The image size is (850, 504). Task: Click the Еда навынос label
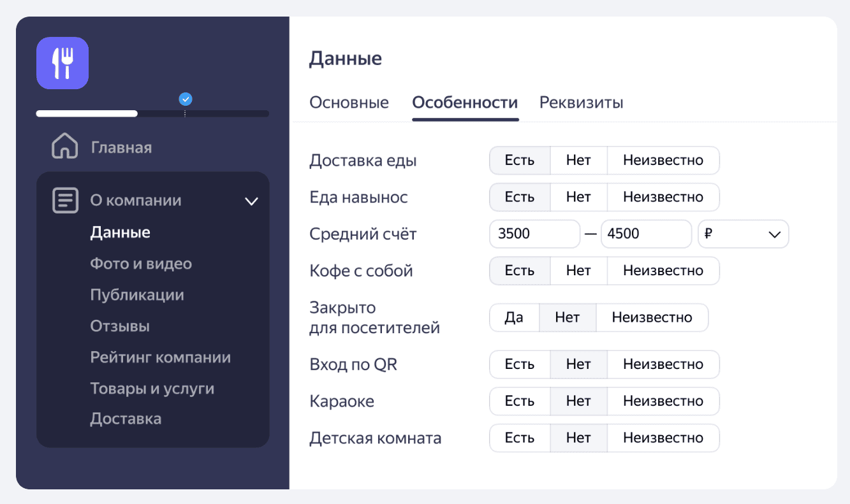click(x=358, y=198)
